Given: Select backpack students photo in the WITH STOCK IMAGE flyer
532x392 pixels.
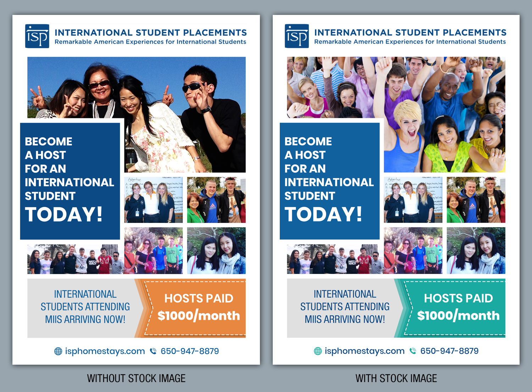Looking at the screenshot, I should tap(413, 251).
